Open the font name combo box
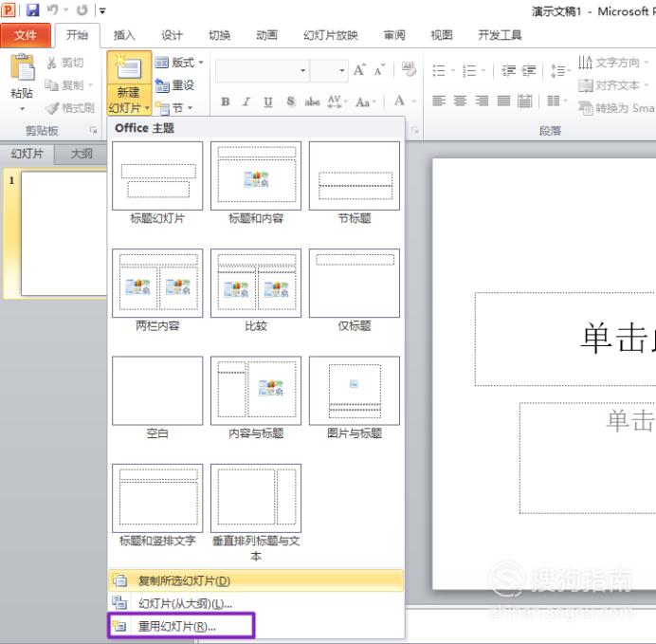This screenshot has width=656, height=644. [x=263, y=70]
